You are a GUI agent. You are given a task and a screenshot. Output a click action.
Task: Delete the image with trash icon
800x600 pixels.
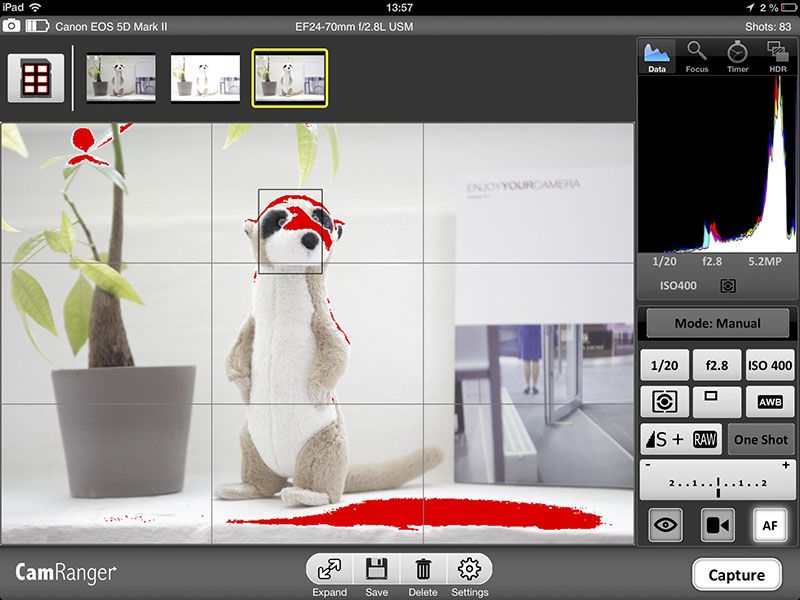click(x=423, y=571)
